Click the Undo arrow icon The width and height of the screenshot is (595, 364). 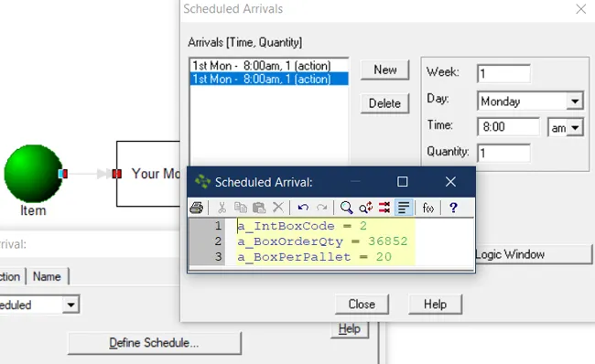coord(303,208)
